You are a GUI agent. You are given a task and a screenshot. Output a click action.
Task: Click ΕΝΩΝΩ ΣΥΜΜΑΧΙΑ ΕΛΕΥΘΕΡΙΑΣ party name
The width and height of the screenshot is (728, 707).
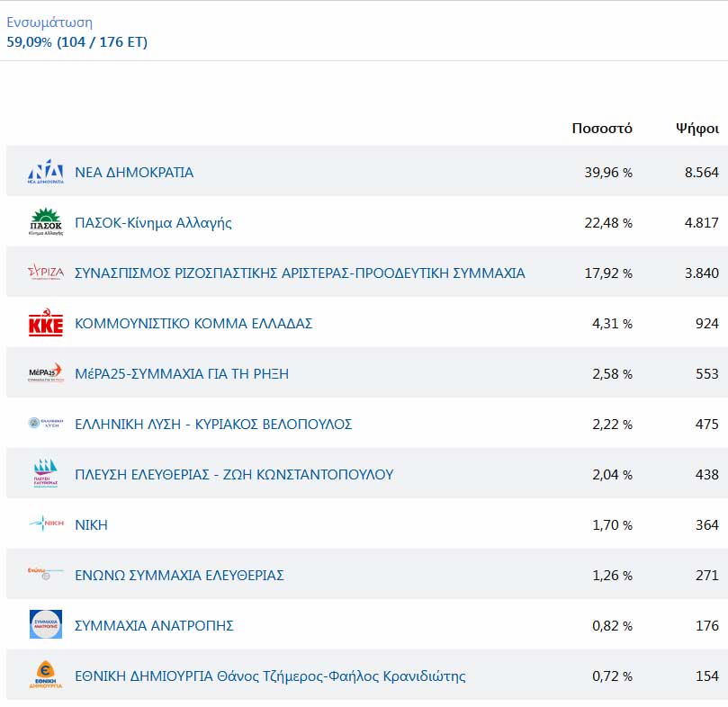(x=179, y=575)
